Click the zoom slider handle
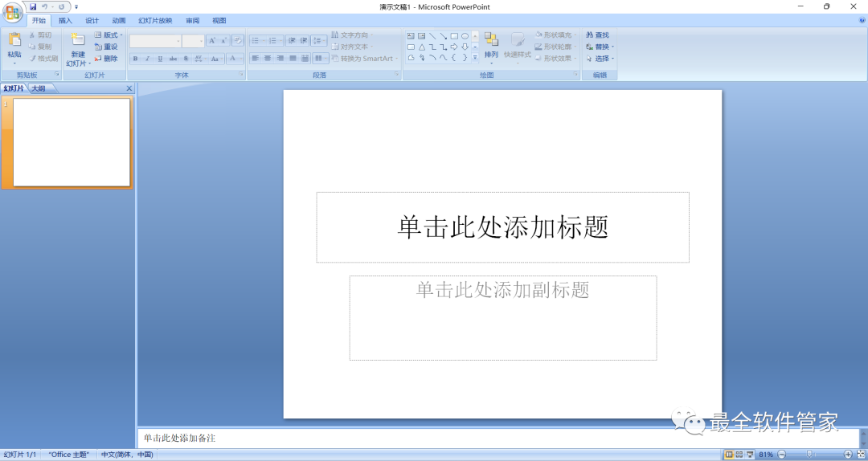 [809, 455]
